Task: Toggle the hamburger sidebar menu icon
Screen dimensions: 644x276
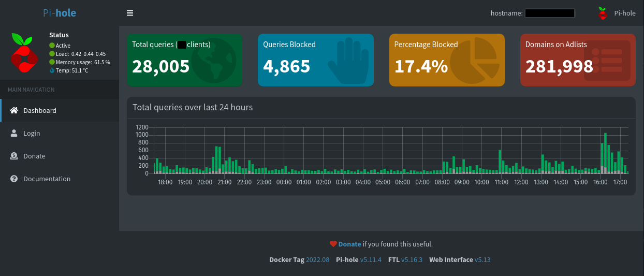Action: click(x=130, y=13)
